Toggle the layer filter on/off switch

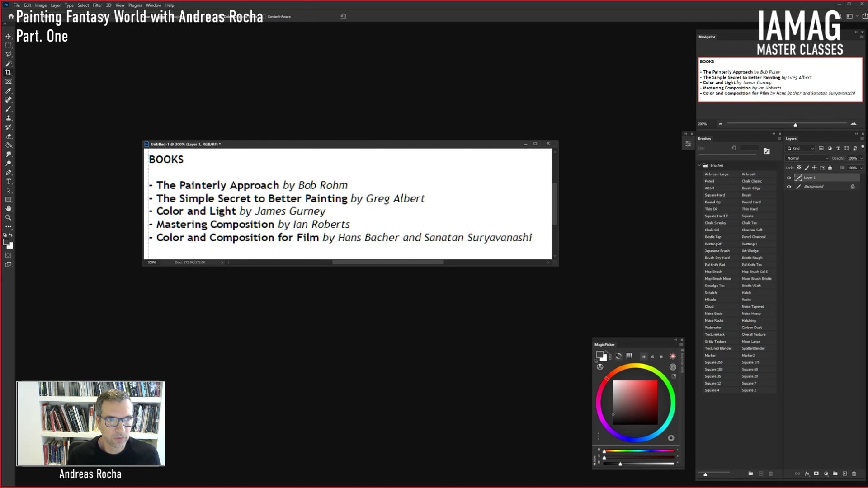pos(863,147)
